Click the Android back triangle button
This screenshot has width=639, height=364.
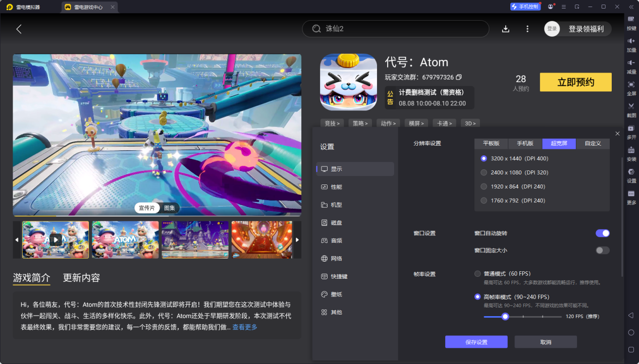pyautogui.click(x=631, y=315)
